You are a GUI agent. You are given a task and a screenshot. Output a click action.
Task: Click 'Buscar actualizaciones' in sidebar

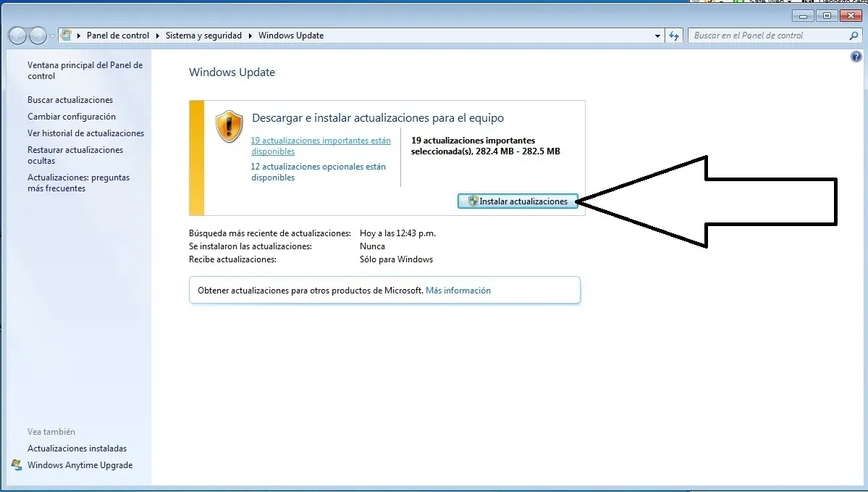click(x=70, y=100)
